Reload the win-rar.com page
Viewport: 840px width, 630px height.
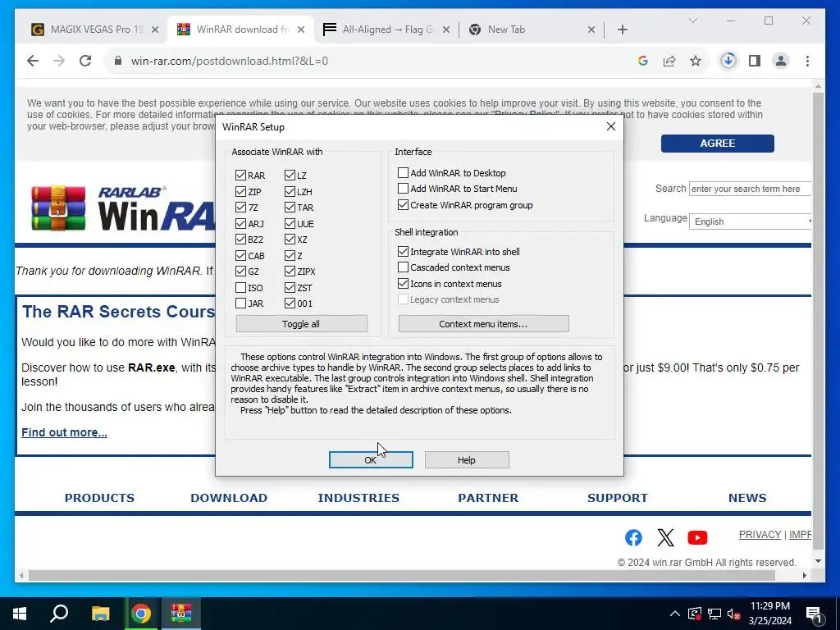(x=85, y=61)
